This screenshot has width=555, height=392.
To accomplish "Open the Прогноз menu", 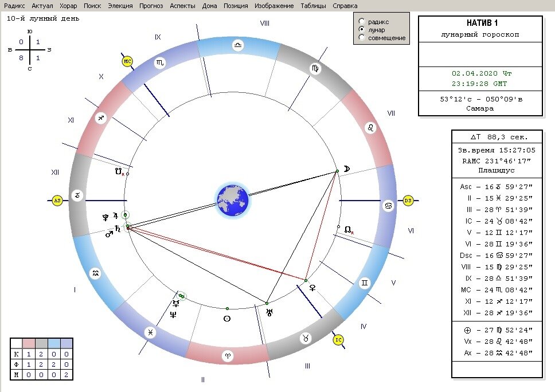I will coord(151,6).
